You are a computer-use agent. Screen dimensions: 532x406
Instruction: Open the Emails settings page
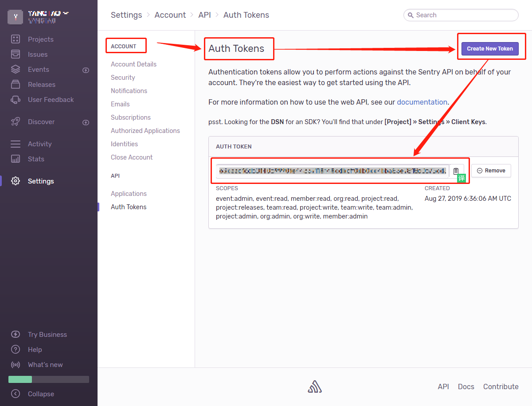[120, 104]
